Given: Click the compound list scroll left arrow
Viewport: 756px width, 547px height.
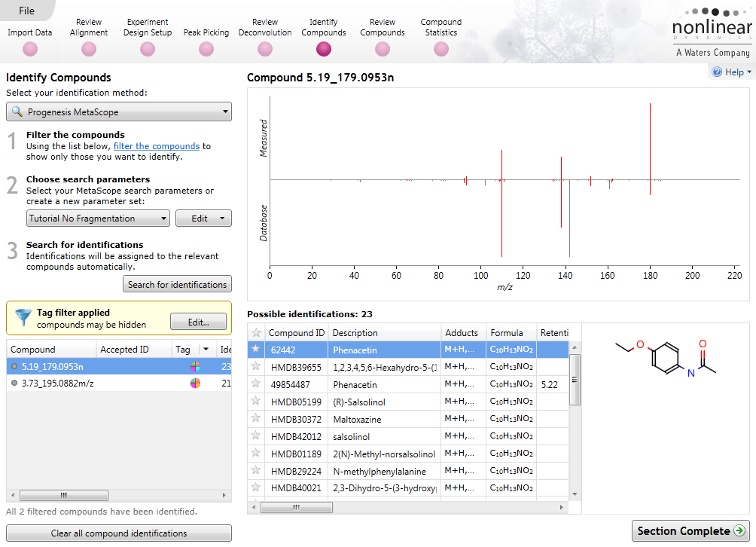Looking at the screenshot, I should tap(13, 495).
